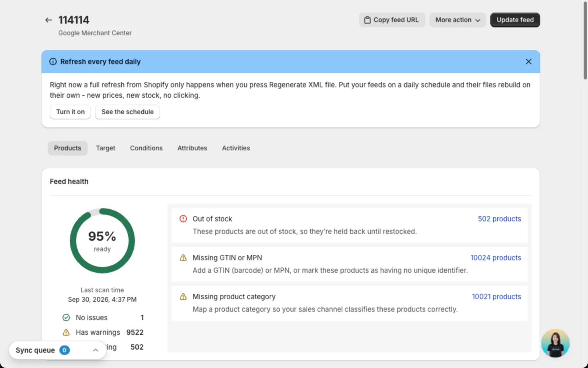Click See the schedule button

click(x=127, y=112)
